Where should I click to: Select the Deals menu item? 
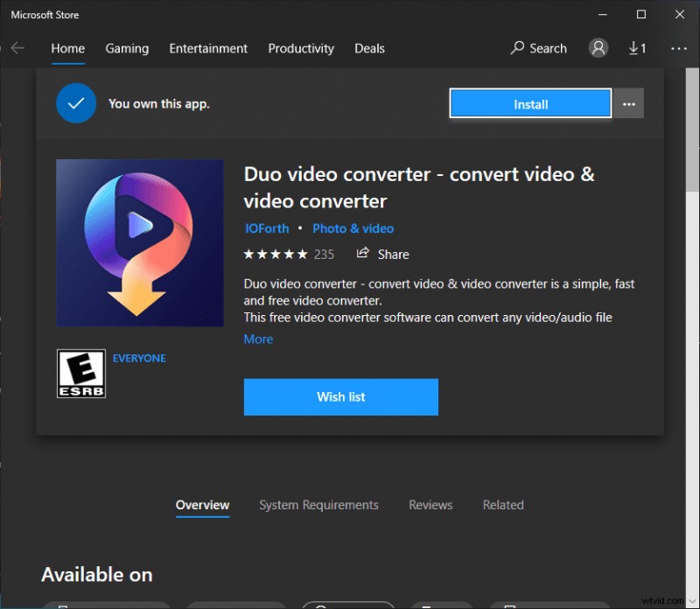click(369, 48)
